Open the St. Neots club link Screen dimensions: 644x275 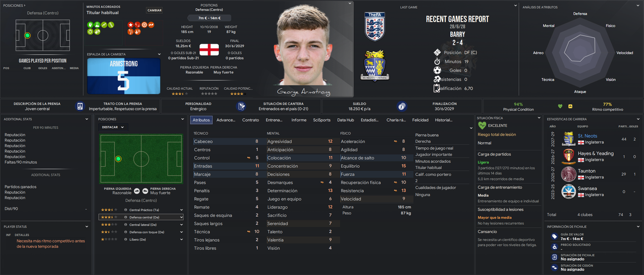(x=587, y=136)
